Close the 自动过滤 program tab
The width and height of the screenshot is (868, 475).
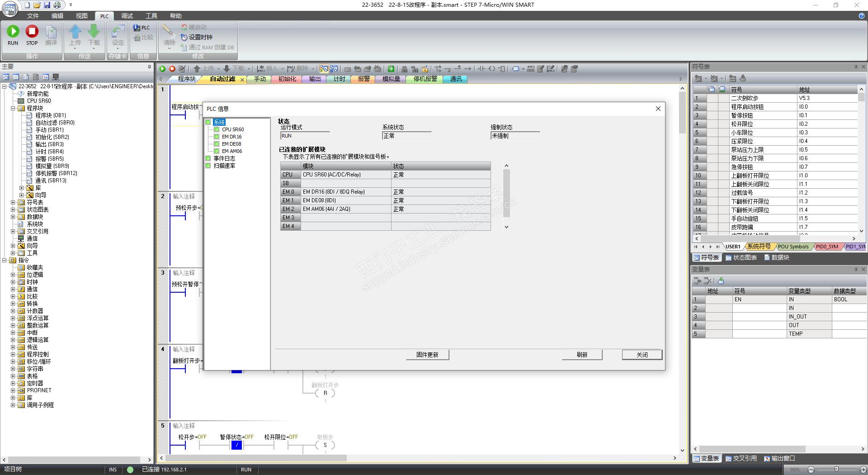click(242, 79)
